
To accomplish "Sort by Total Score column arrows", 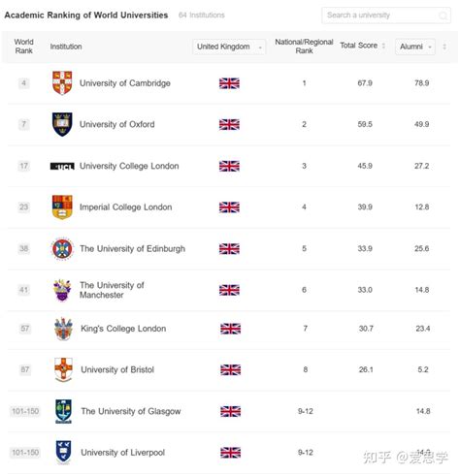I will click(383, 46).
